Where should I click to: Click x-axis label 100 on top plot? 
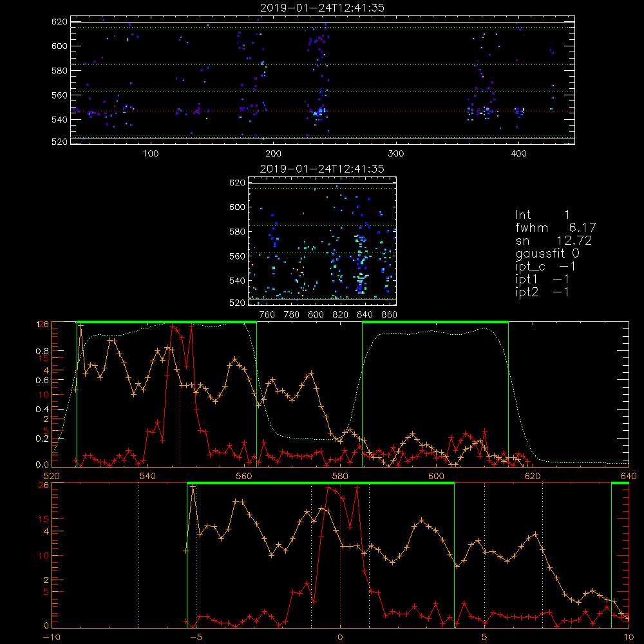(151, 154)
